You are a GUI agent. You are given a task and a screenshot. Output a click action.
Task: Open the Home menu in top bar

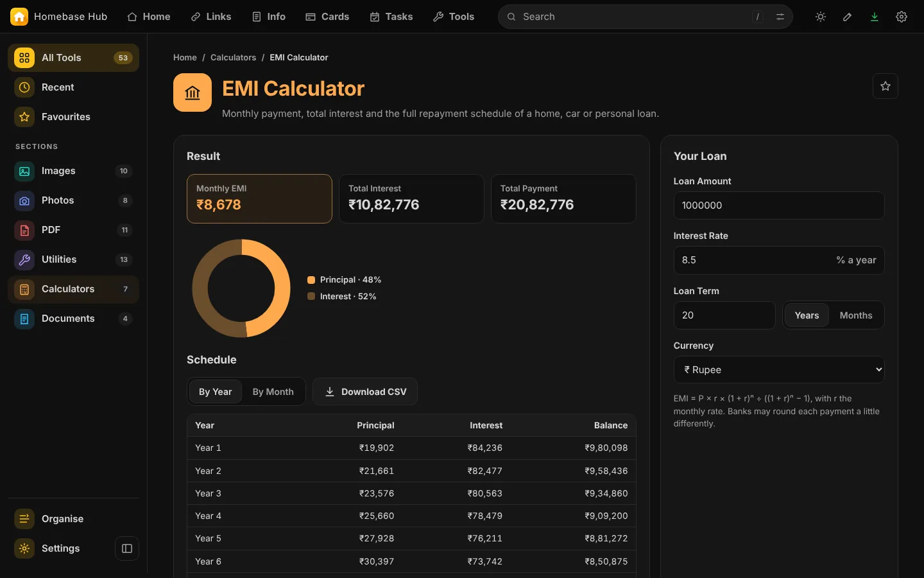coord(149,17)
